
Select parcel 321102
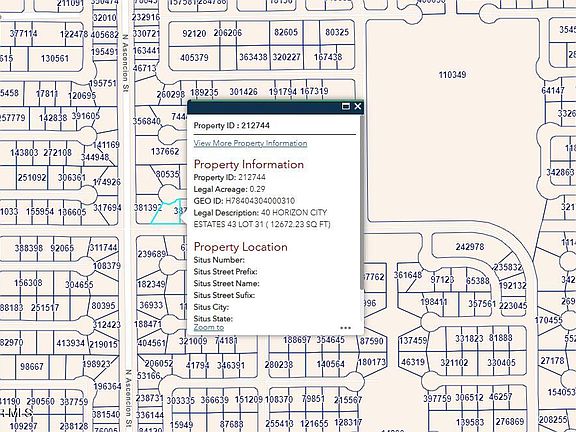tap(454, 363)
